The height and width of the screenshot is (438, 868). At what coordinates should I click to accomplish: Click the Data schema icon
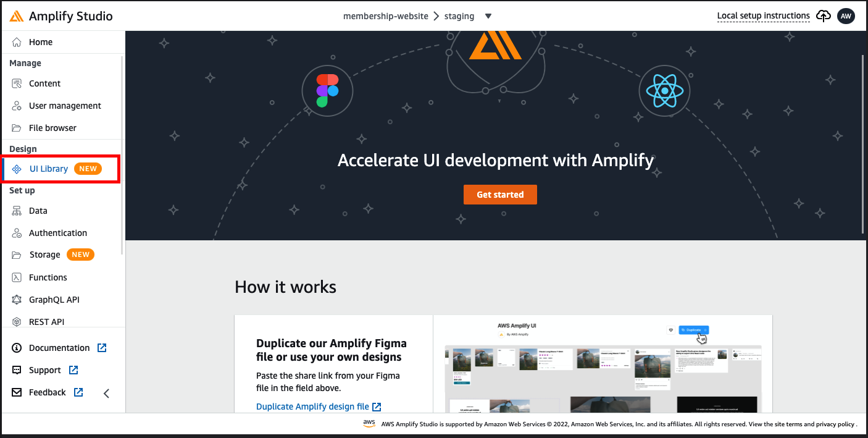click(17, 211)
